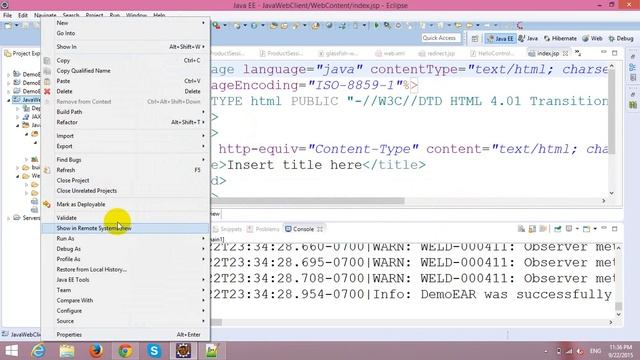Click the Pin Console icon

(x=558, y=229)
